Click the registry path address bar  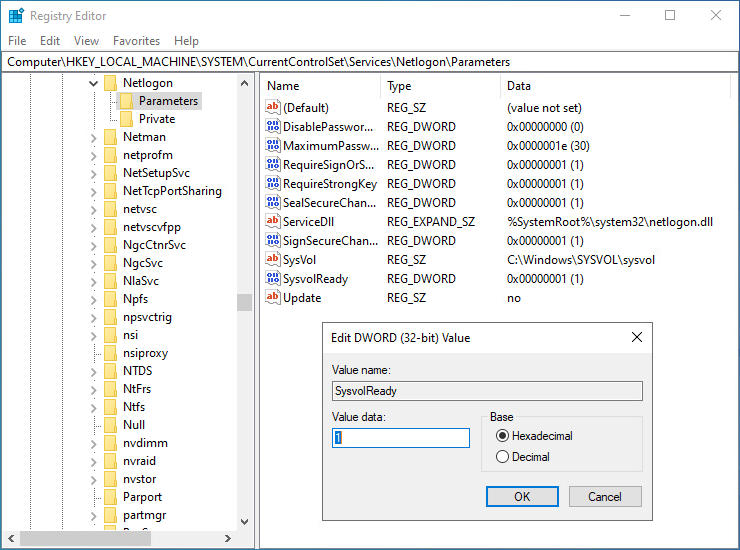click(370, 62)
